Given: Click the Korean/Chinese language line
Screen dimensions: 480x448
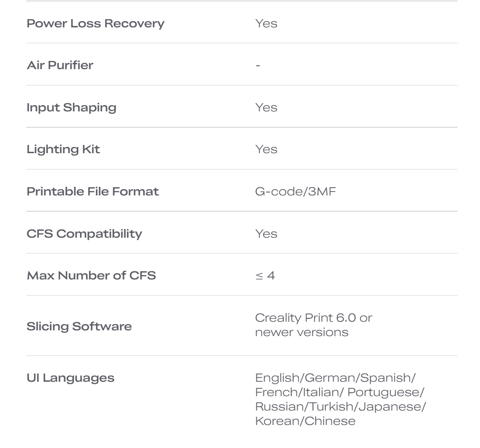Looking at the screenshot, I should click(305, 421).
